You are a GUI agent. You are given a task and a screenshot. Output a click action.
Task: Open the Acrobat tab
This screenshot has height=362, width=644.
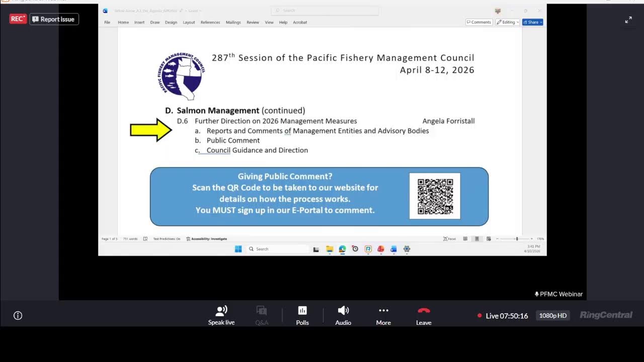(300, 23)
